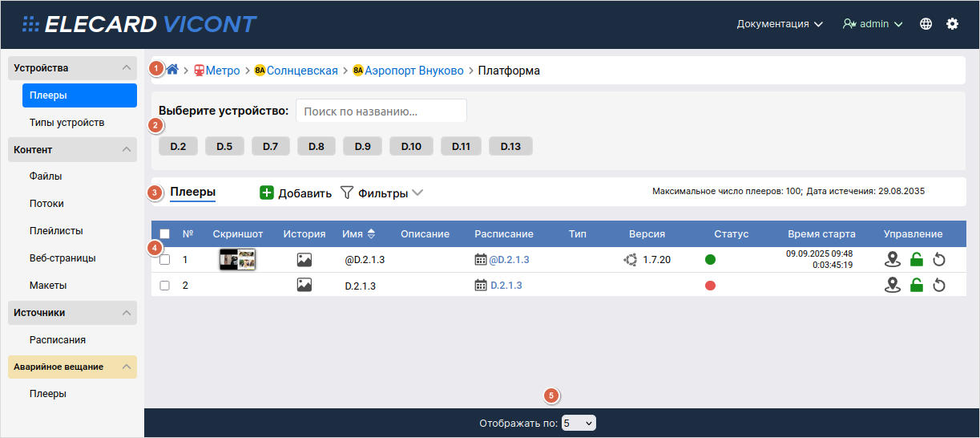The image size is (980, 438).
Task: Select the checkbox for player row 2
Action: click(165, 286)
